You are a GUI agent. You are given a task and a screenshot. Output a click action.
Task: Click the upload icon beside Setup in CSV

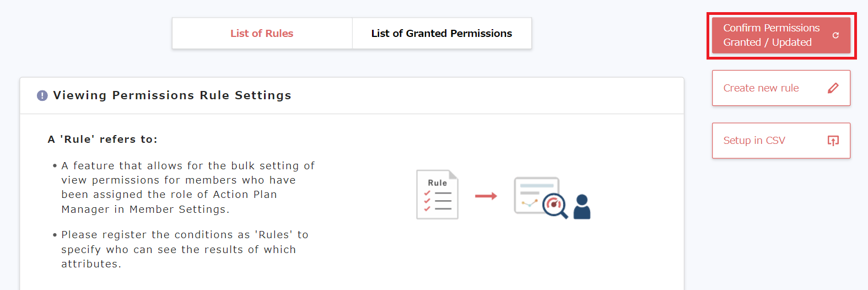833,141
